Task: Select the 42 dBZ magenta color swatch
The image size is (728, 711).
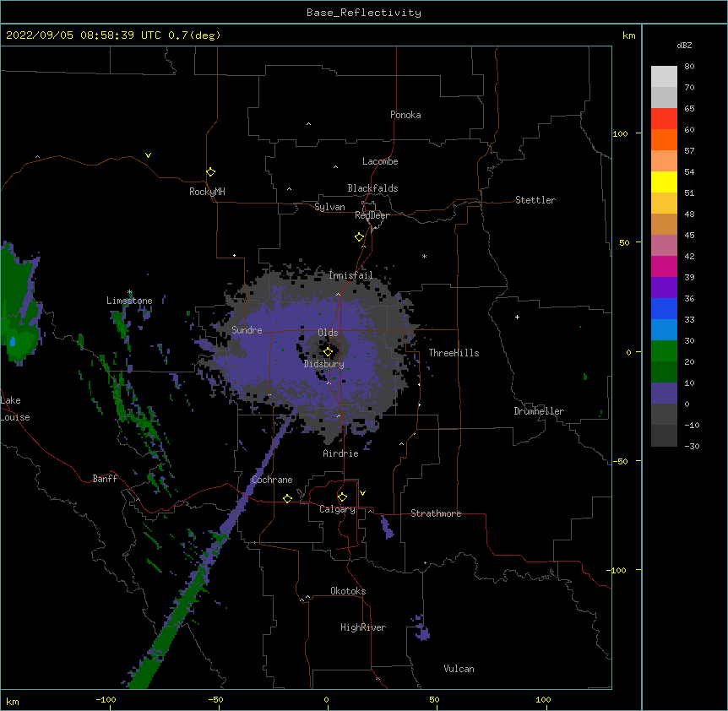Action: [x=664, y=266]
